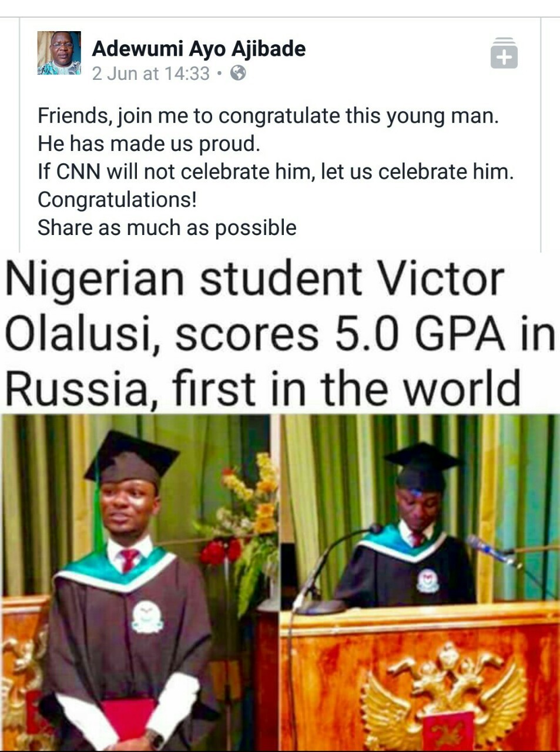
Task: Click the '2 Jun at 14:33' timestamp
Action: click(x=150, y=73)
